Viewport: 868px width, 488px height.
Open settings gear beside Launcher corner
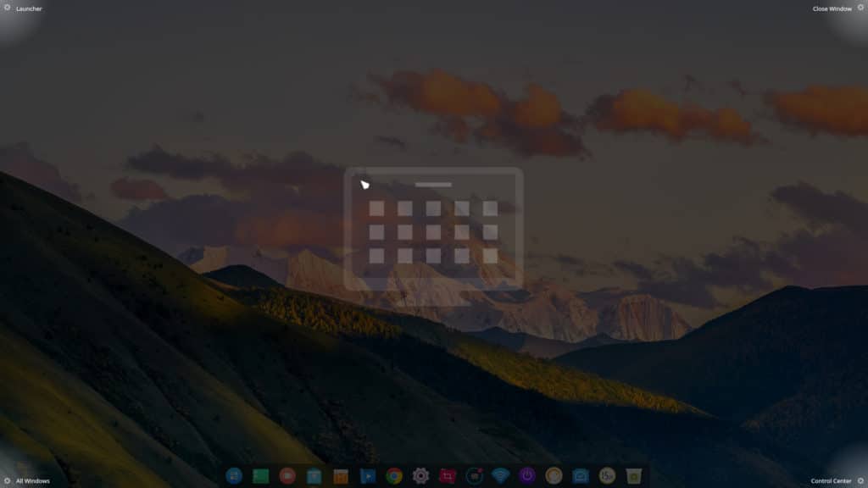click(7, 8)
